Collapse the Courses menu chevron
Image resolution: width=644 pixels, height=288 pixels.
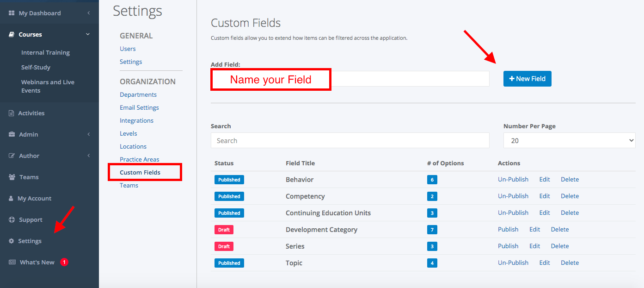[x=88, y=34]
